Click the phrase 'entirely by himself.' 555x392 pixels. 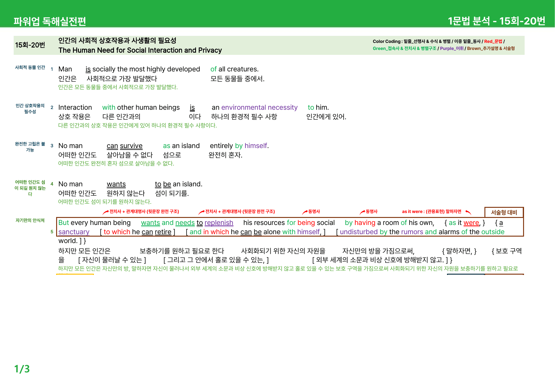tap(239, 146)
